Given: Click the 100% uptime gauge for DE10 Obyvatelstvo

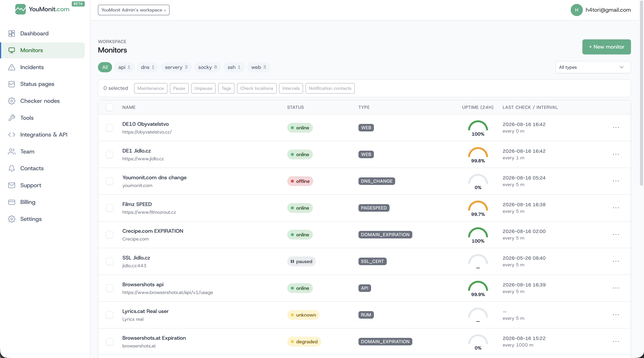Looking at the screenshot, I should (478, 128).
